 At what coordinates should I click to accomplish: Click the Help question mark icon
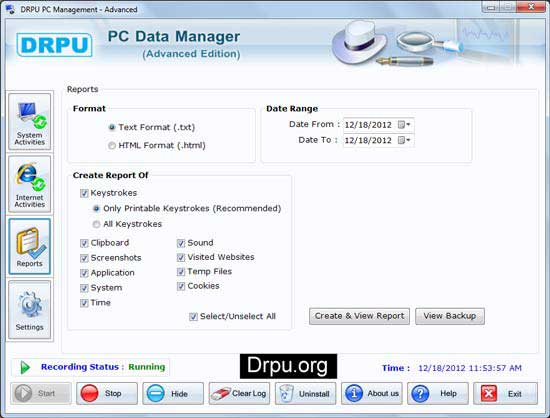[420, 393]
